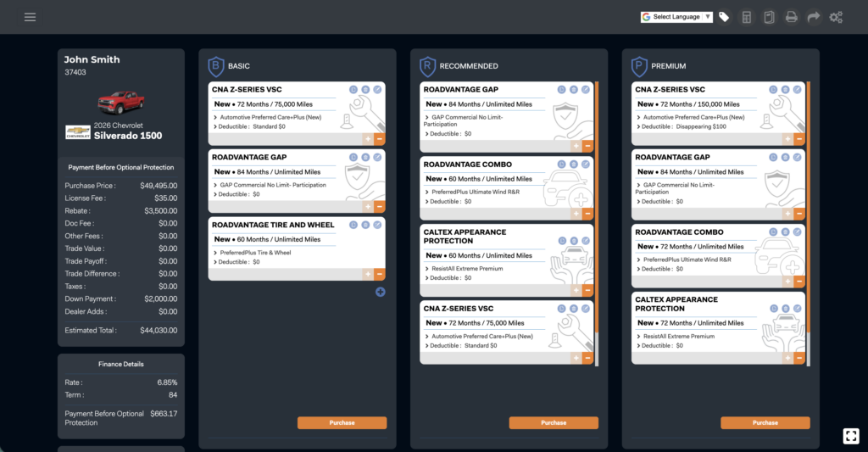Select the Premium package header
868x452 pixels.
pos(668,66)
